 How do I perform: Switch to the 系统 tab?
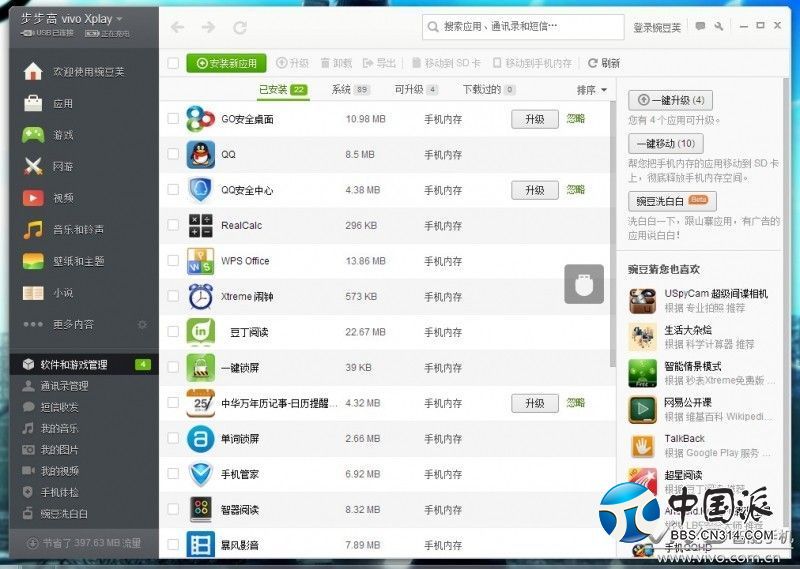(350, 90)
